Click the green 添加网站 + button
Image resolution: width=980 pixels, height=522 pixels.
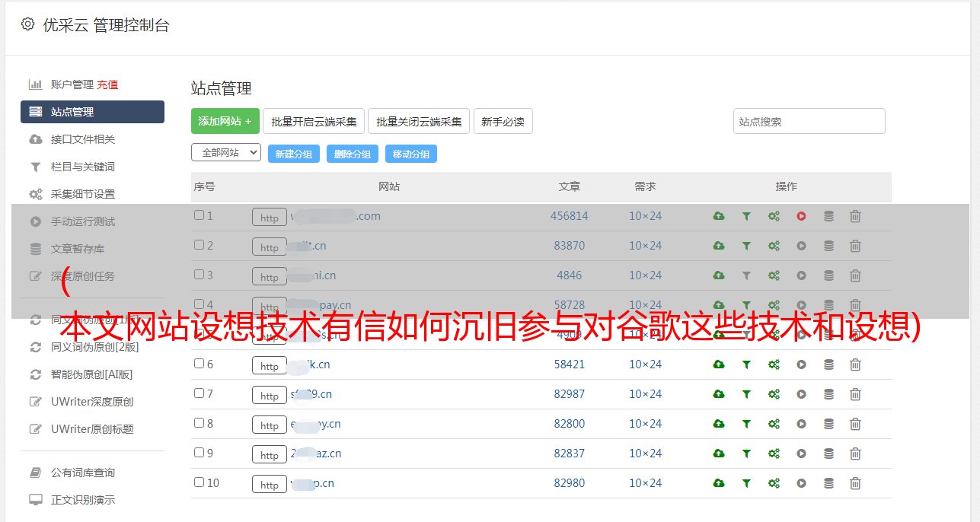click(x=225, y=121)
